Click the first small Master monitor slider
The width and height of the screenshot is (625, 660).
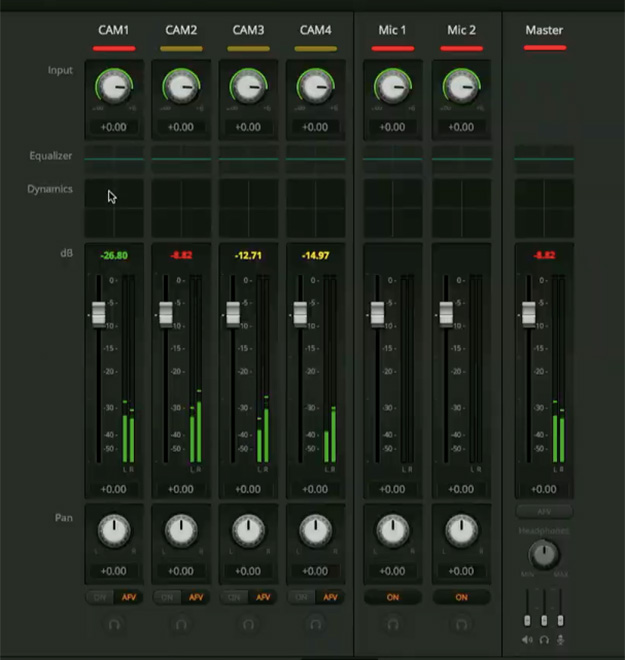[x=527, y=620]
